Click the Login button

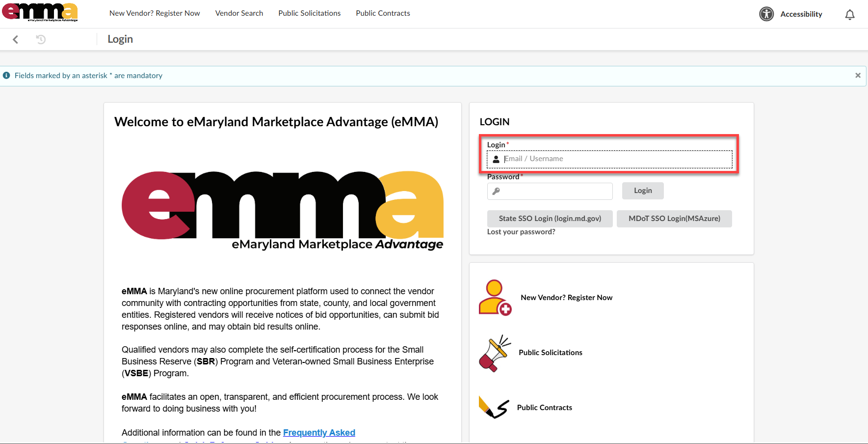click(643, 191)
